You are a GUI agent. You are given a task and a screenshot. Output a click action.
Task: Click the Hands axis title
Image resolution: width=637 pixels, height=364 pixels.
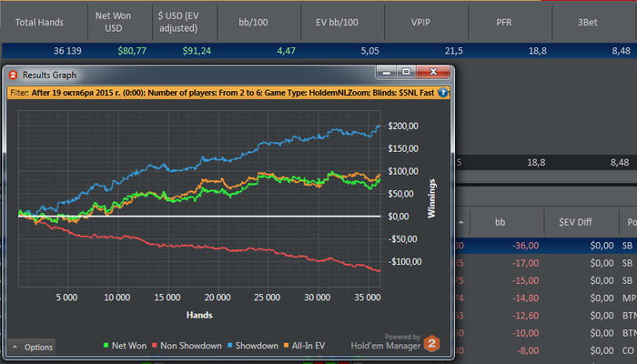click(x=199, y=315)
